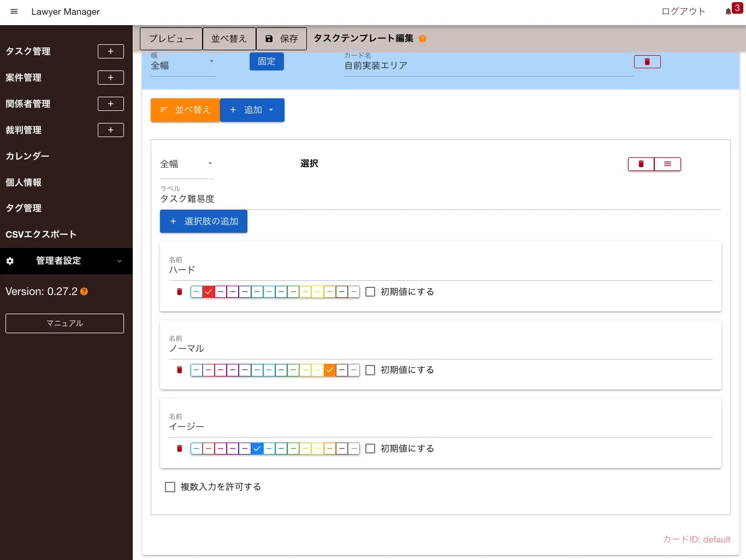Expand the 管理者設定 section
Viewport: 746px width, 560px height.
tap(66, 261)
